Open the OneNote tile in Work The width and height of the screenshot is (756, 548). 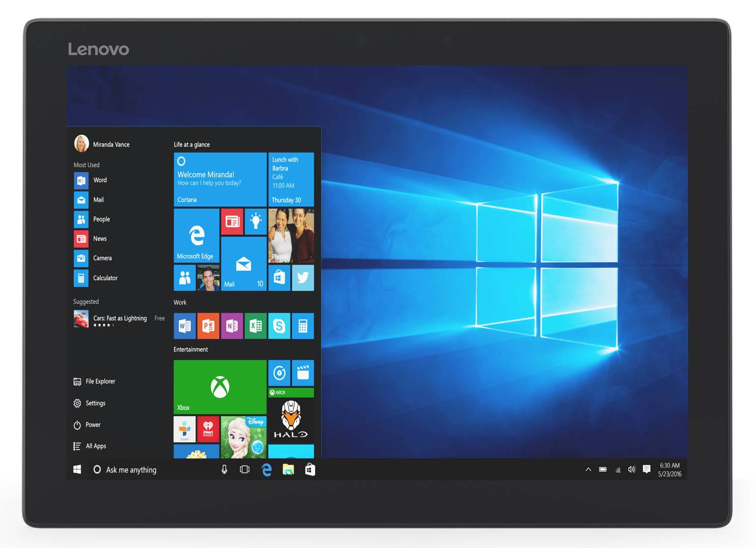[x=232, y=326]
